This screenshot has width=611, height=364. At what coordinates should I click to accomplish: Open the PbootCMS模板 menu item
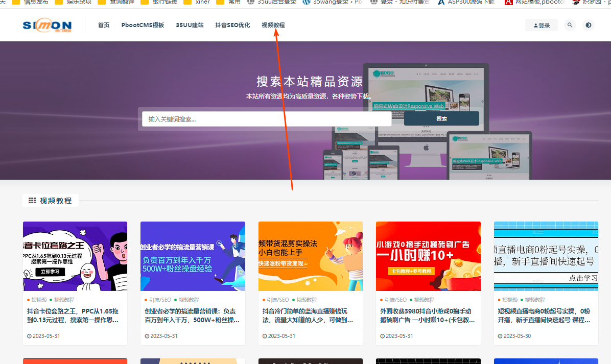click(x=143, y=25)
